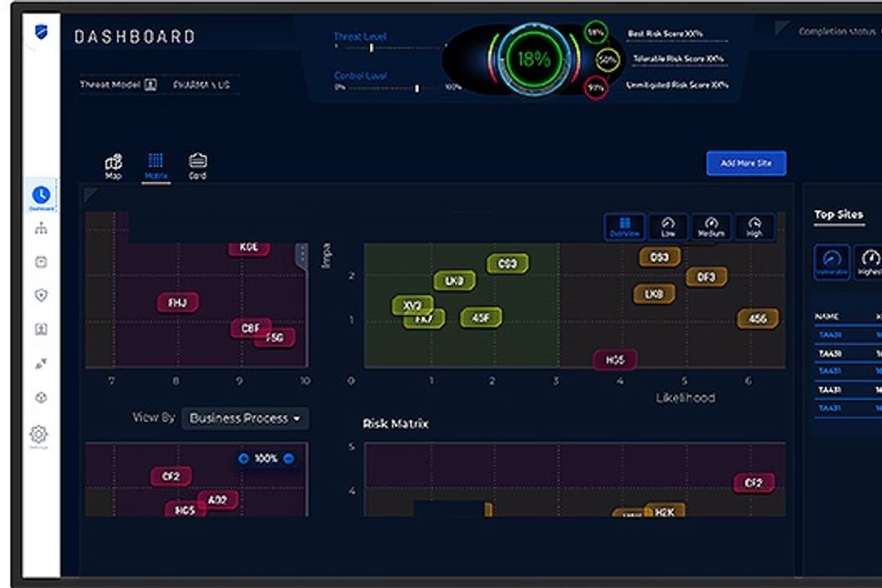Open the person badge sidebar icon
This screenshot has width=882, height=588.
tap(41, 329)
